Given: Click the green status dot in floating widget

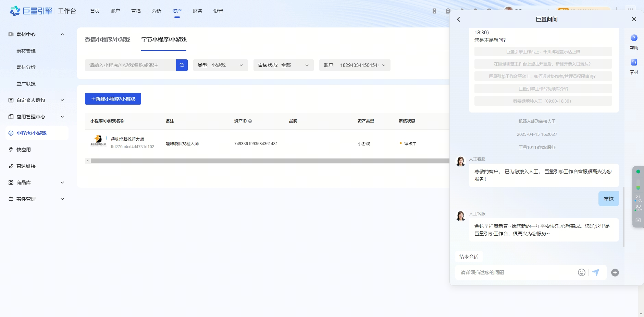Looking at the screenshot, I should pos(638,172).
